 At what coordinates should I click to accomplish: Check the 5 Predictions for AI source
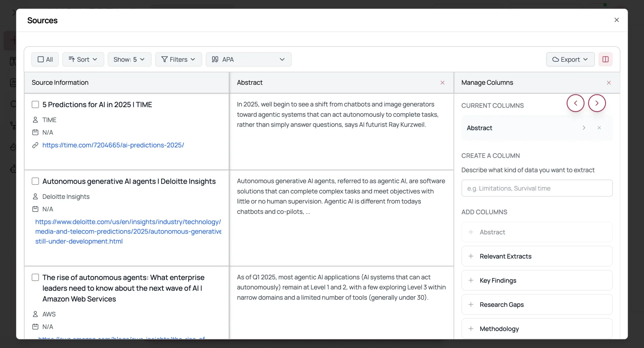(35, 104)
